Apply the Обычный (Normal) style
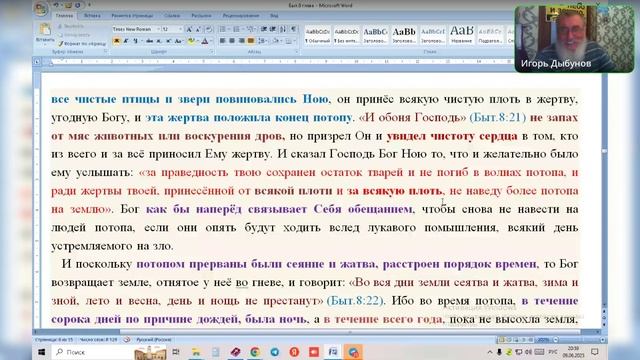The height and width of the screenshot is (360, 640). pos(318,35)
